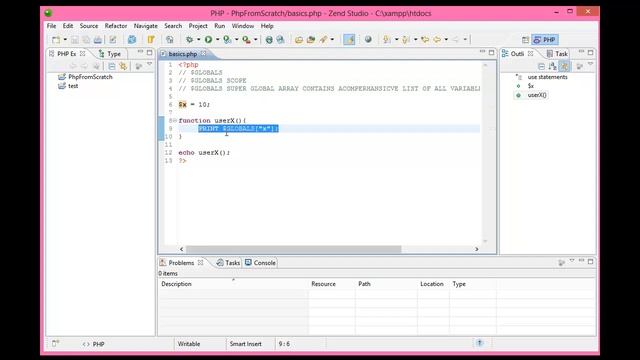The height and width of the screenshot is (360, 640).
Task: Click the Location column header
Action: click(432, 284)
